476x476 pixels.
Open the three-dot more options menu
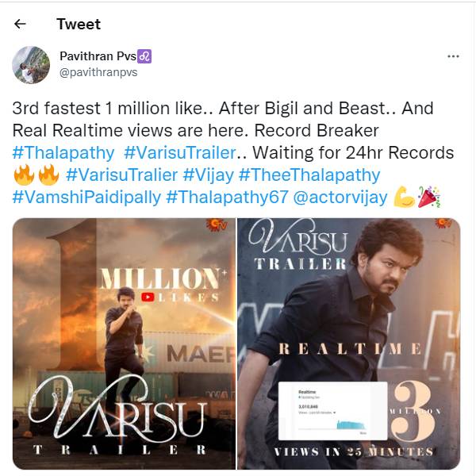coord(453,56)
